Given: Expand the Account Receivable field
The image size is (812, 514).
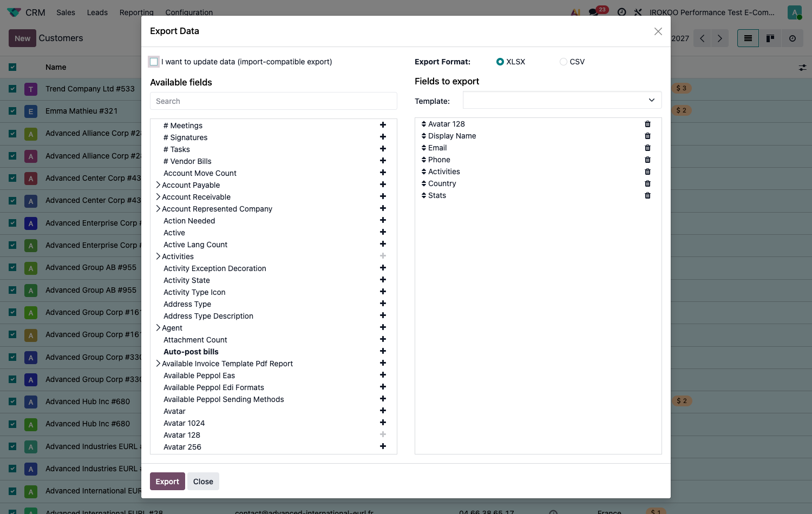Looking at the screenshot, I should (158, 197).
